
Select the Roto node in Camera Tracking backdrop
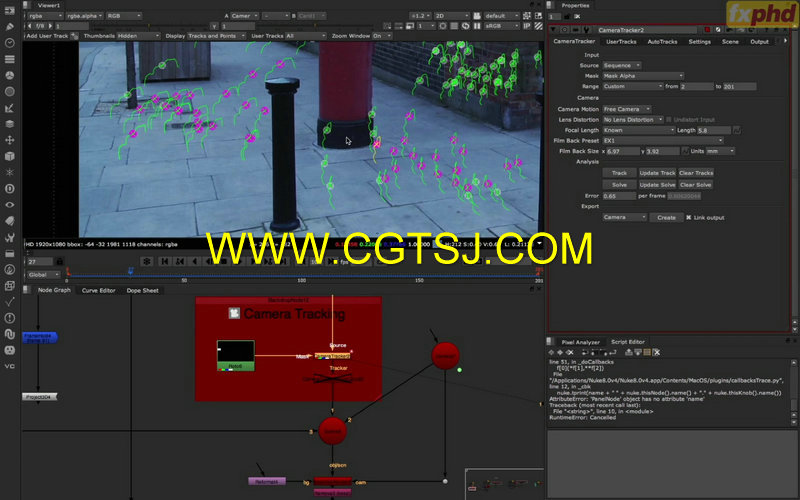[x=235, y=356]
